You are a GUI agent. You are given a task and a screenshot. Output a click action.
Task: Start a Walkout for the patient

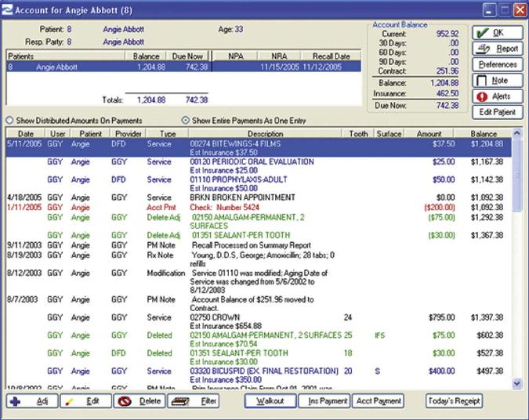click(268, 400)
